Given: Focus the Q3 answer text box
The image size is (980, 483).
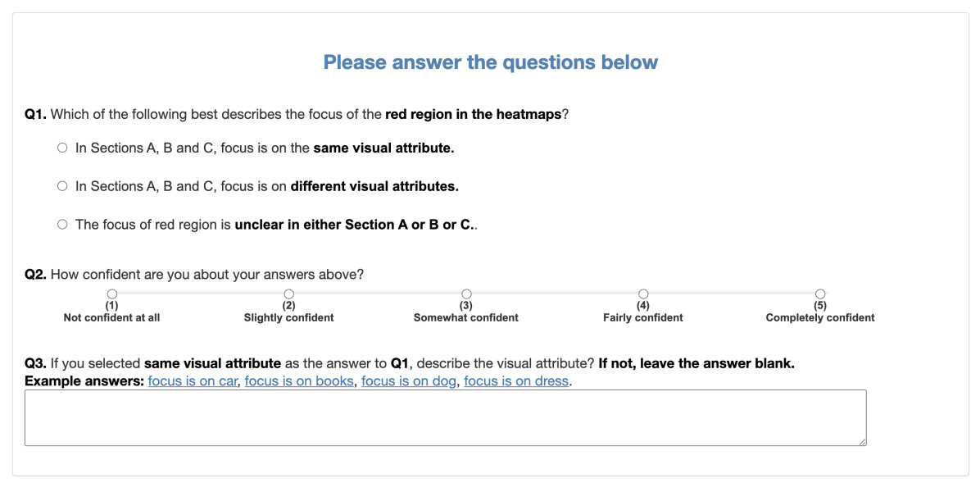Looking at the screenshot, I should tap(446, 418).
